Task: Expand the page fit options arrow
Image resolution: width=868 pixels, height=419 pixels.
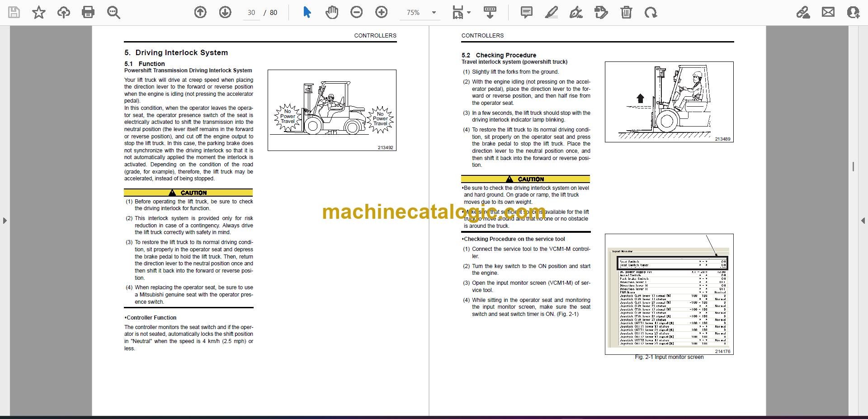Action: click(469, 13)
